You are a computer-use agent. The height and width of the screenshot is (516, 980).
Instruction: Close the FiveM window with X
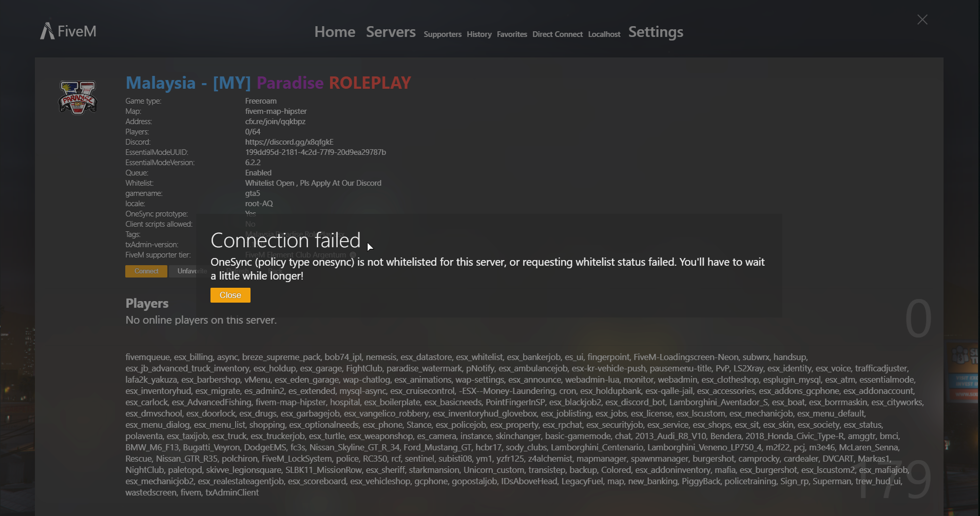(x=922, y=19)
